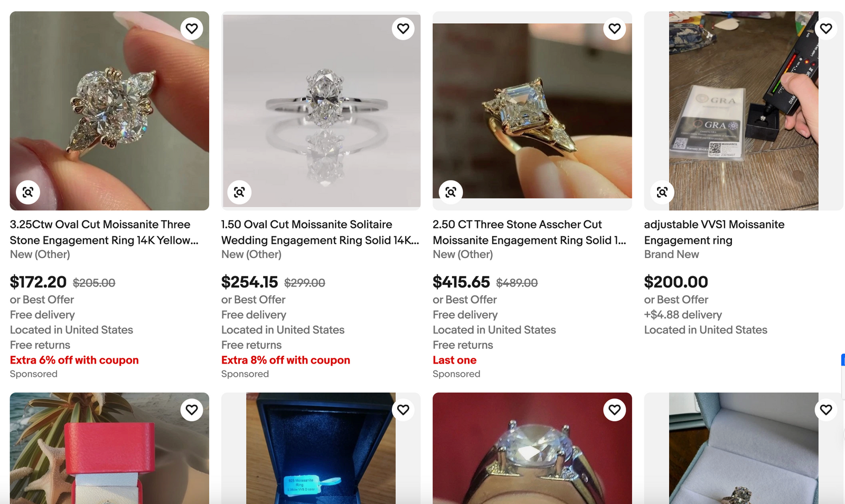Open the 1.50 Oval Cut Solitaire listing title
This screenshot has width=845, height=504.
320,232
